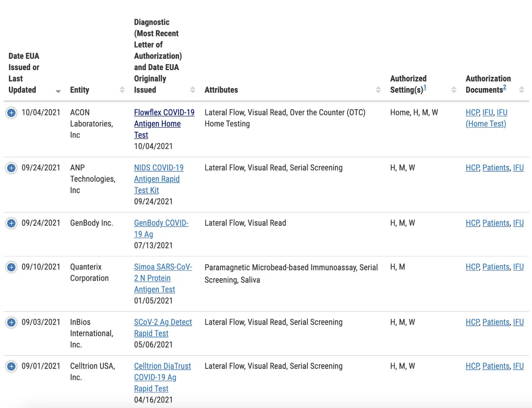Open Patients document for ANP Technologies
Image resolution: width=532 pixels, height=408 pixels.
click(x=496, y=168)
